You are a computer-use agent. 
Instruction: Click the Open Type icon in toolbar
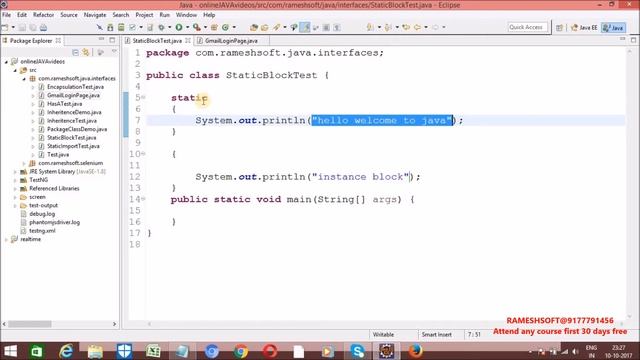click(254, 27)
